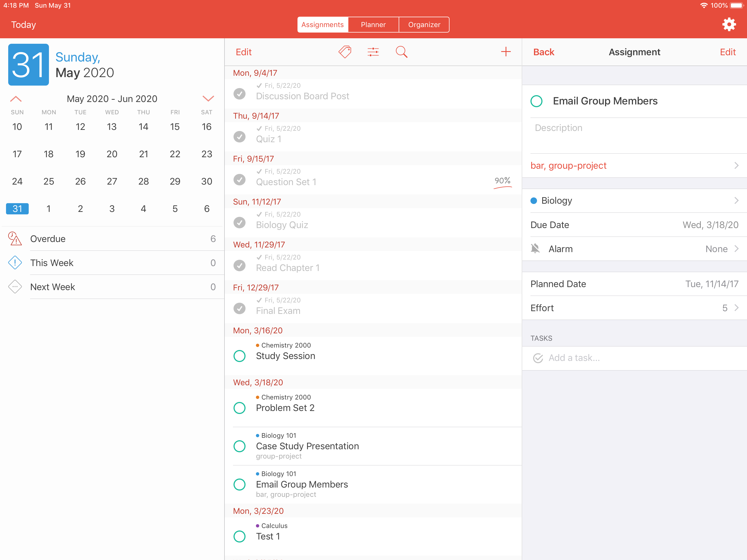Check off Problem Set 2 circle

[240, 408]
